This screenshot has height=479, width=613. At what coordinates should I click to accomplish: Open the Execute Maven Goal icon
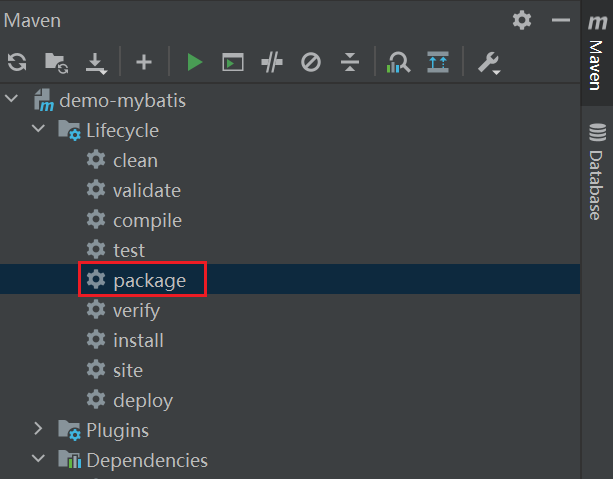[x=233, y=63]
